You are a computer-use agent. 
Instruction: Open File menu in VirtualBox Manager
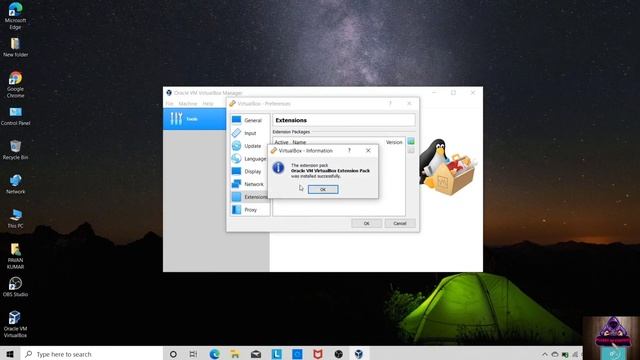[x=169, y=104]
